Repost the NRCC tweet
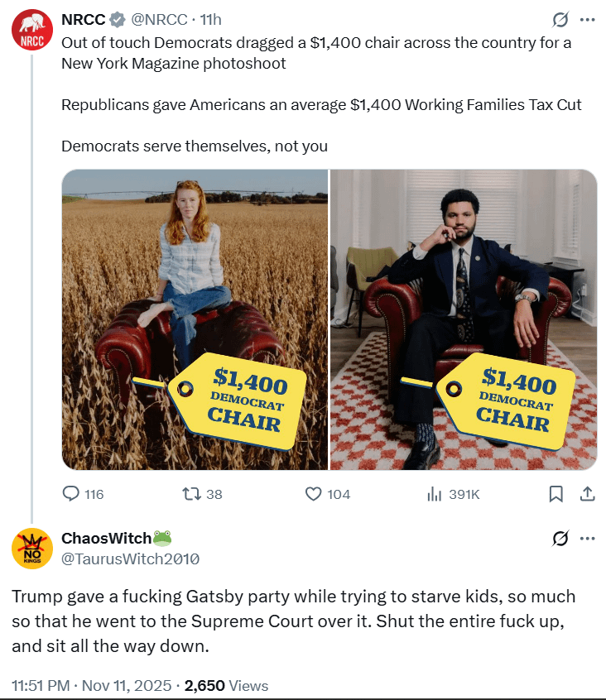The height and width of the screenshot is (700, 606). [191, 494]
